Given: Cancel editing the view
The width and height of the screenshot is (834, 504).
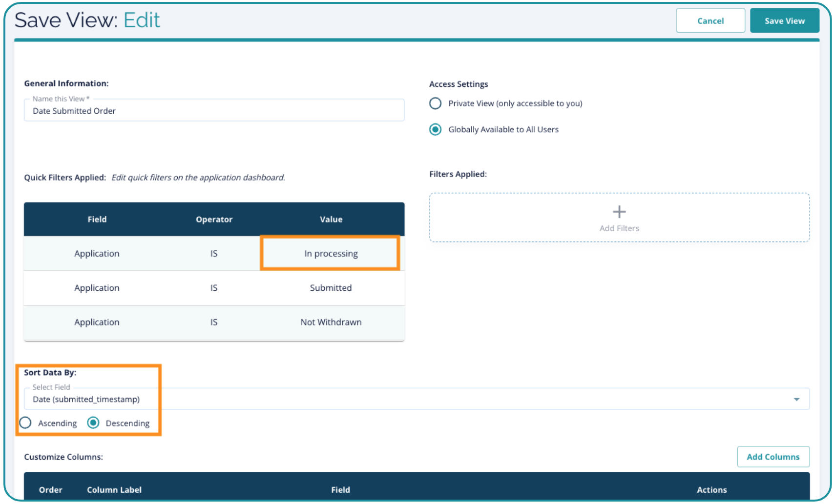Looking at the screenshot, I should click(x=710, y=20).
